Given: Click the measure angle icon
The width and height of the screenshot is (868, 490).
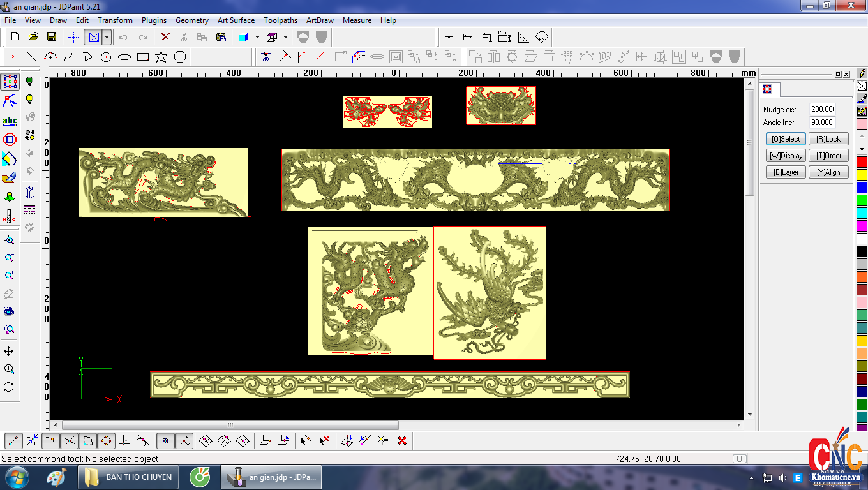Looking at the screenshot, I should coord(523,37).
